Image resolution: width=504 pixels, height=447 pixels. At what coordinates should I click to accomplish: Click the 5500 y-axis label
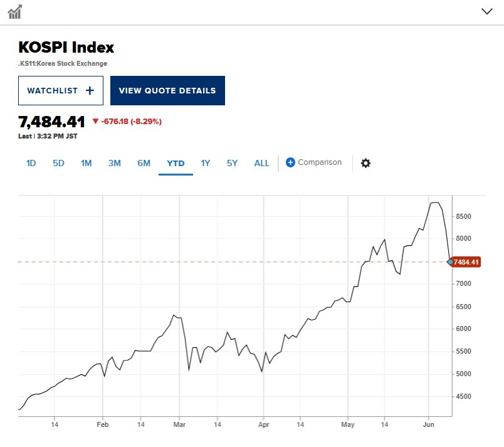point(463,352)
